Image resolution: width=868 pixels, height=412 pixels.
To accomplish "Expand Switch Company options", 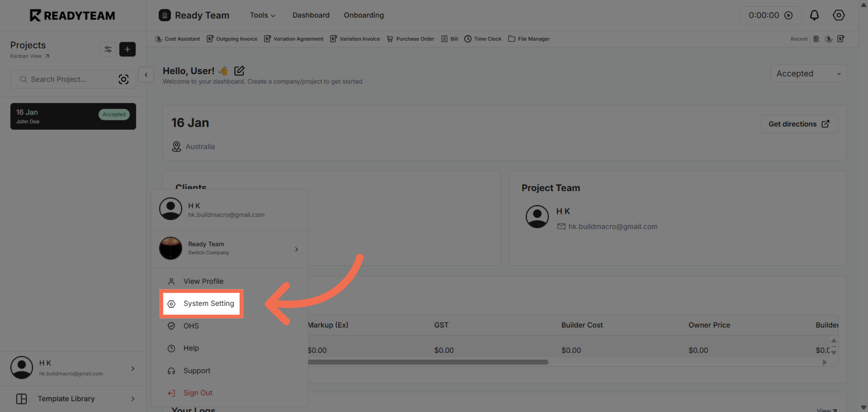I will [x=296, y=249].
